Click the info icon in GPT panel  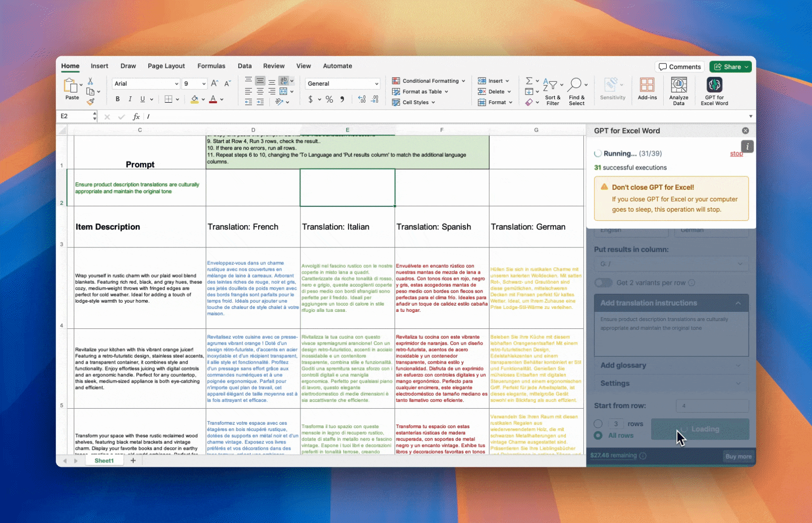(747, 146)
